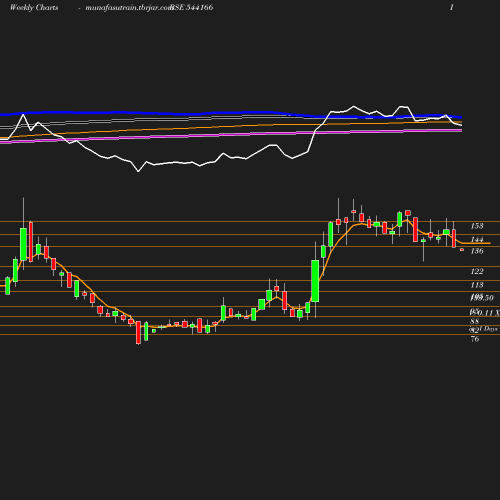Click the 'Weekly Charts' title text
The width and height of the screenshot is (500, 500).
pyautogui.click(x=34, y=7)
